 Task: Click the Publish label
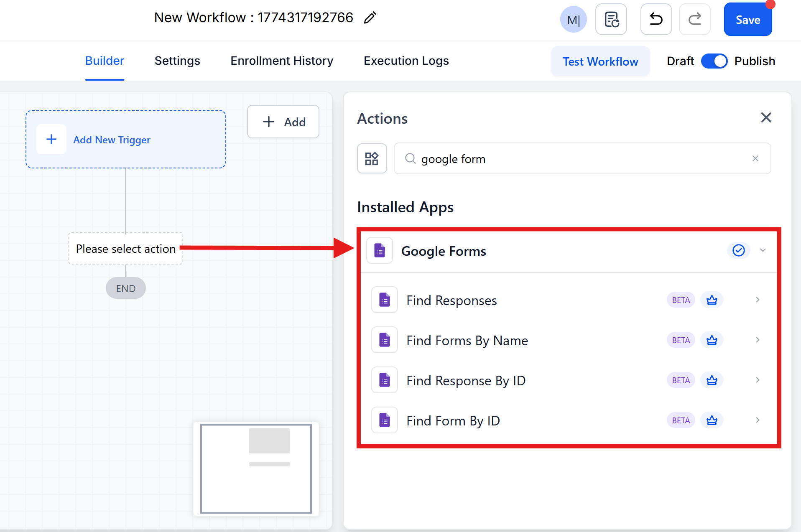755,61
